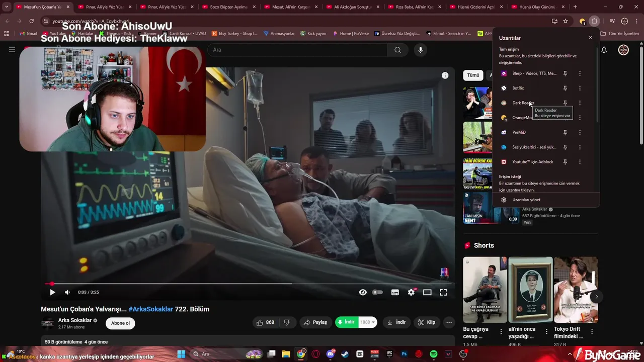The image size is (644, 362).
Task: Start voice search with microphone
Action: pos(421,50)
